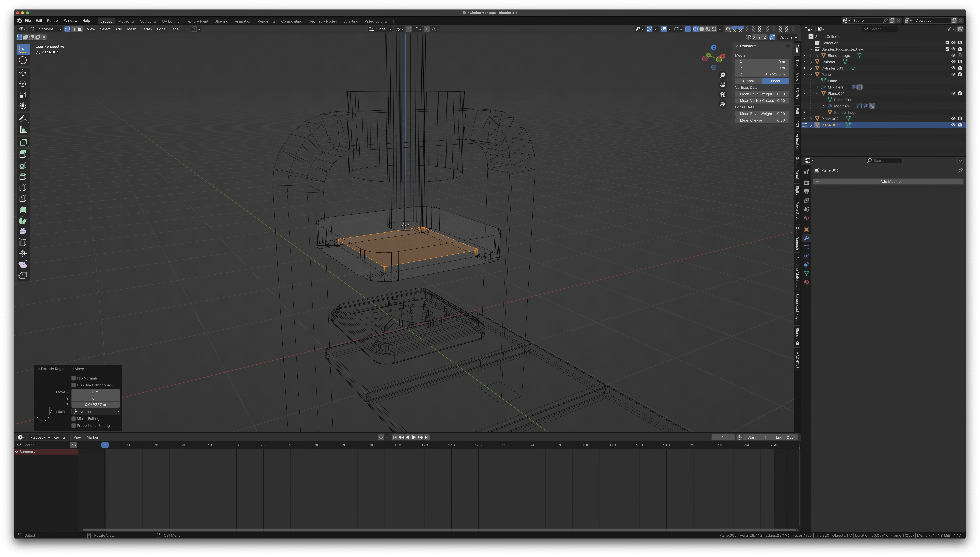Select the Scale tool
Image resolution: width=980 pixels, height=557 pixels.
(x=23, y=95)
